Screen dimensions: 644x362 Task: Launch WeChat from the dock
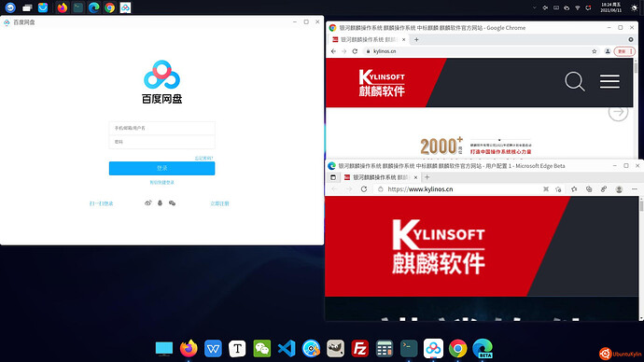(x=262, y=348)
